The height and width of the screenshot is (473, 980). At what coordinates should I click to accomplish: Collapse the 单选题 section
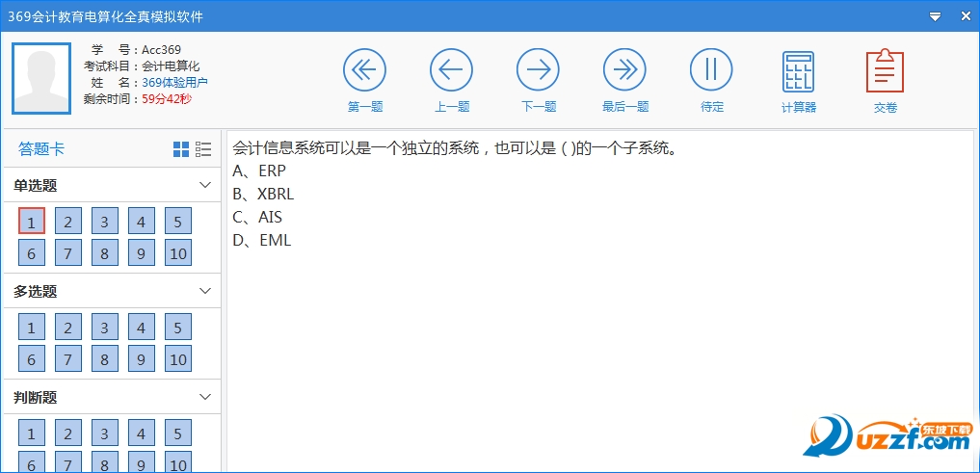(x=205, y=185)
